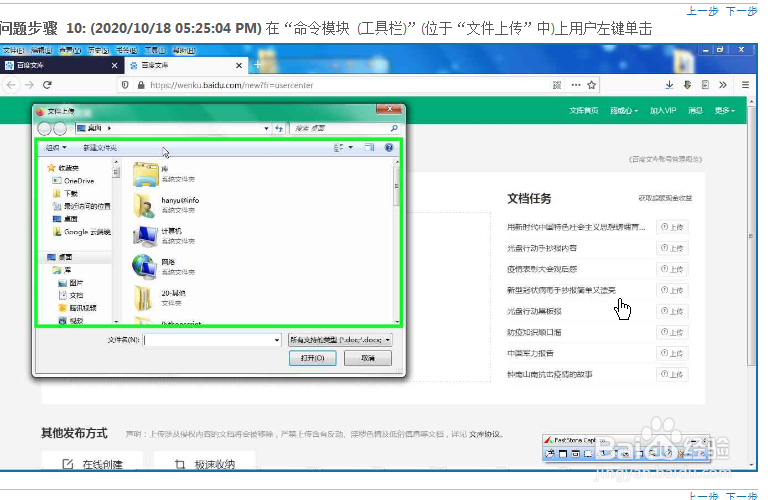Click 下一步 next step link at top
The width and height of the screenshot is (775, 500).
point(741,11)
